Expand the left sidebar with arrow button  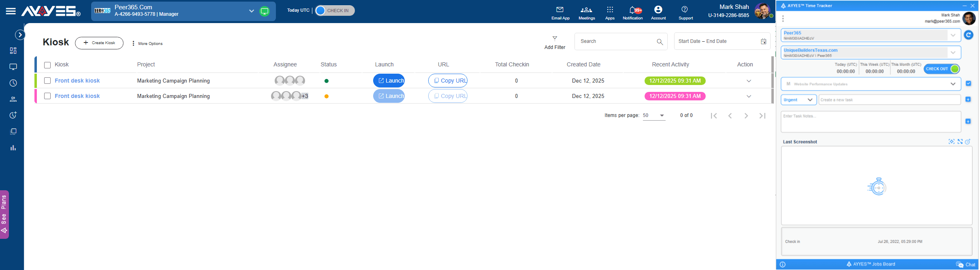click(20, 35)
